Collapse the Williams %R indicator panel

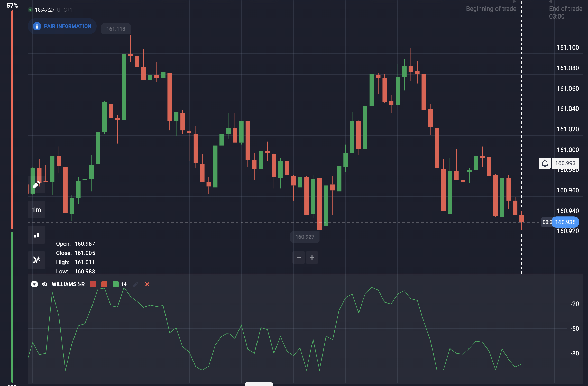point(34,284)
